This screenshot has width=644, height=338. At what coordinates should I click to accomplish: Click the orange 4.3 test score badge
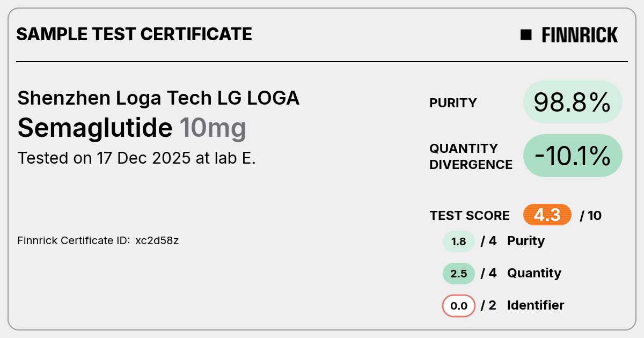(x=547, y=215)
